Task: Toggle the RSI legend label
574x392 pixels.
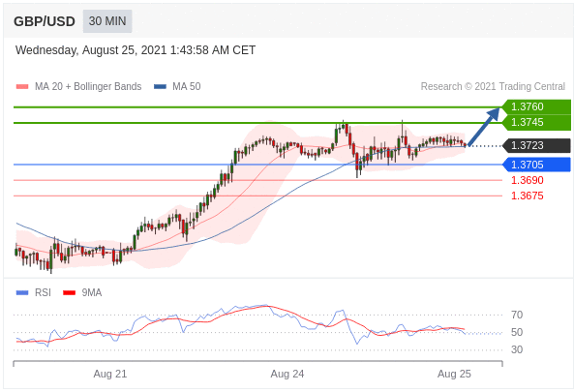Action: pyautogui.click(x=43, y=292)
